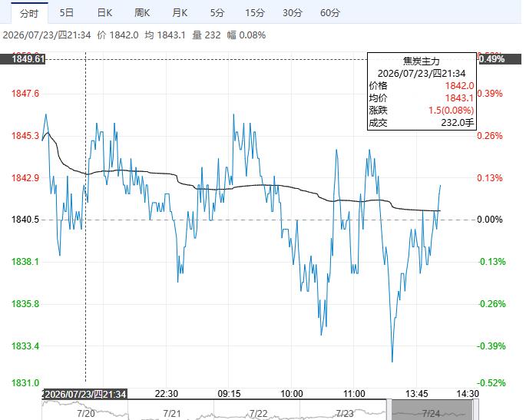
Task: Click the crosshair date label 2026/07/23/四21:34
Action: 85,394
